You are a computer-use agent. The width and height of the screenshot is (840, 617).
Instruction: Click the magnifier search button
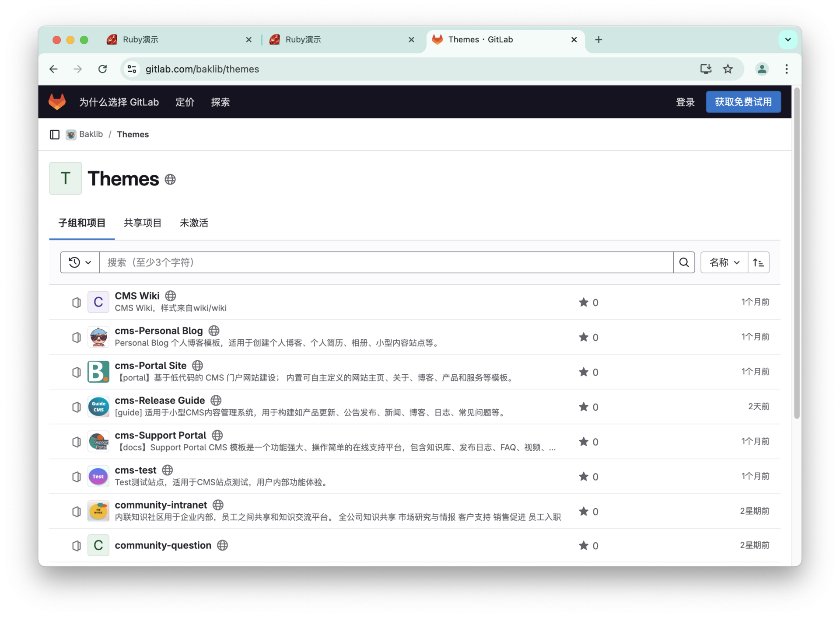(684, 262)
